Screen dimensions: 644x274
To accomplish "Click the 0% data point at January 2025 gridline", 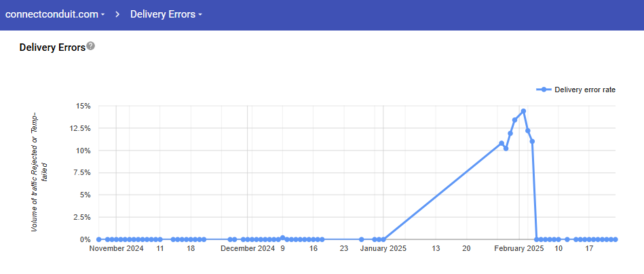I will click(383, 239).
